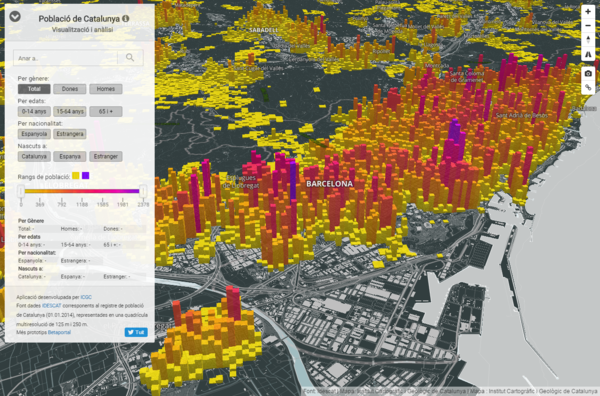Click the Esplugues de Llobregat map label
This screenshot has height=396, width=600.
[x=241, y=182]
